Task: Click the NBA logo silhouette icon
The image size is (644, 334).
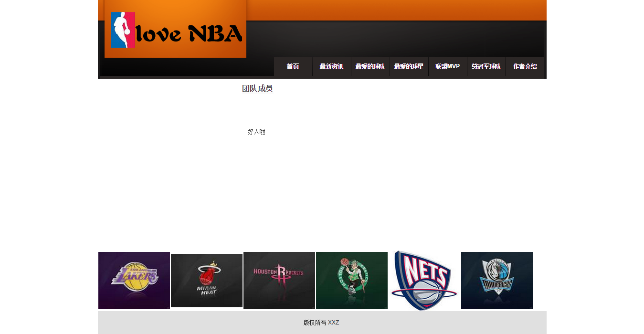Action: pyautogui.click(x=123, y=30)
